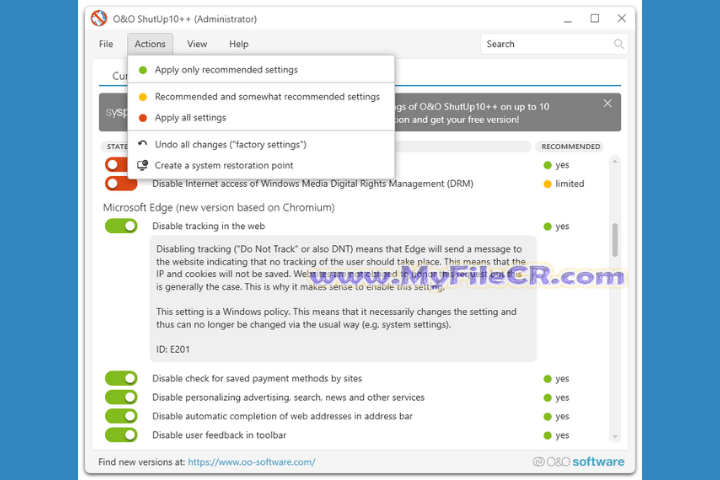This screenshot has height=480, width=720.
Task: Expand Disable personalizing advertising, search, news description
Action: click(x=288, y=397)
